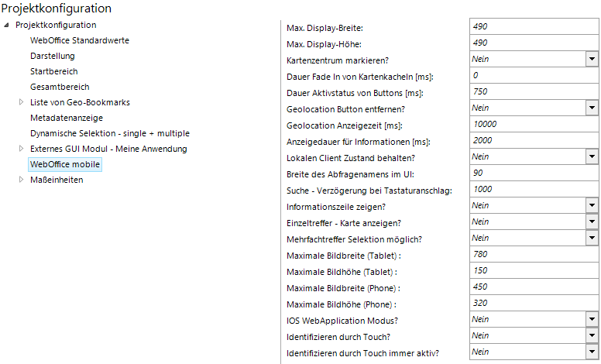Image resolution: width=601 pixels, height=364 pixels.
Task: Expand Externes GUI Modul tree node
Action: [22, 149]
